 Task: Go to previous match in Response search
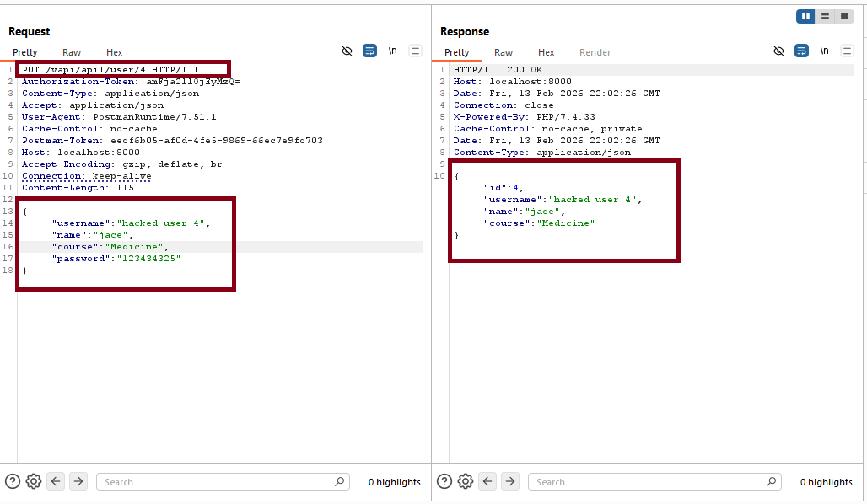487,481
